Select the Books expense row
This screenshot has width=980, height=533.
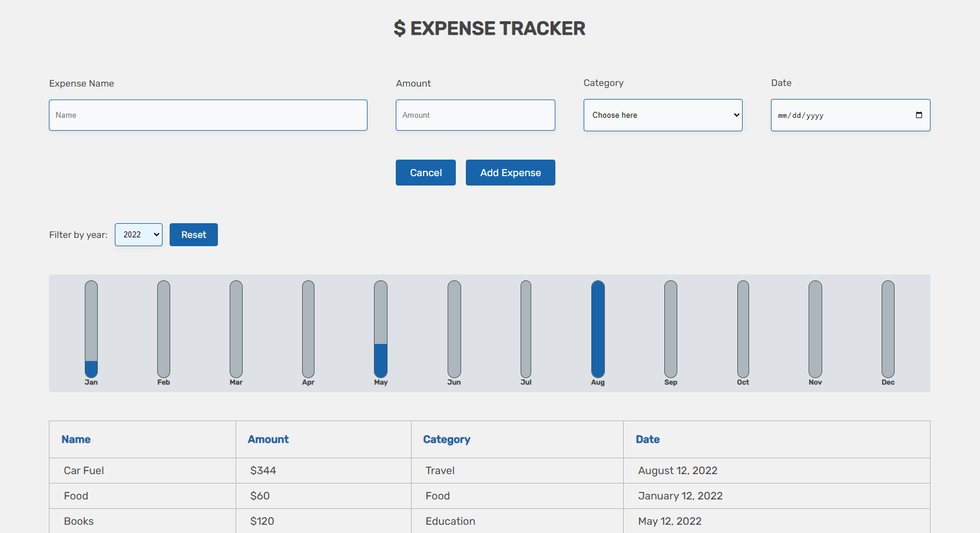click(236, 521)
